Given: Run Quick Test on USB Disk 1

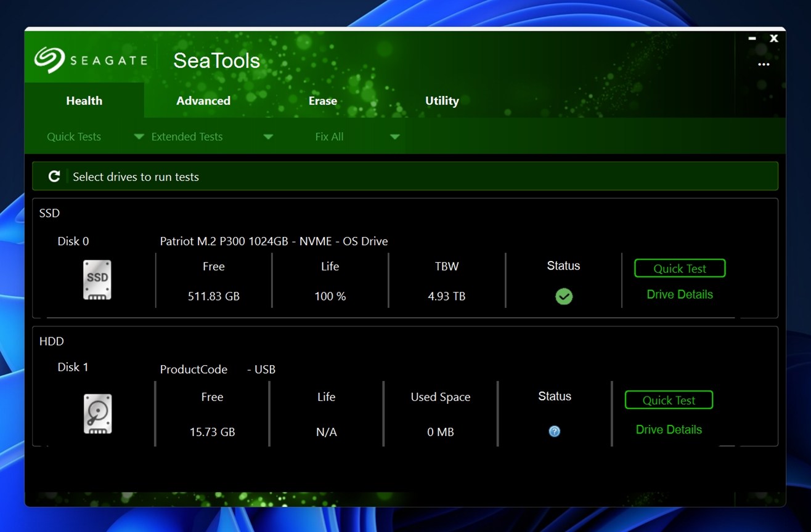Looking at the screenshot, I should pyautogui.click(x=668, y=400).
